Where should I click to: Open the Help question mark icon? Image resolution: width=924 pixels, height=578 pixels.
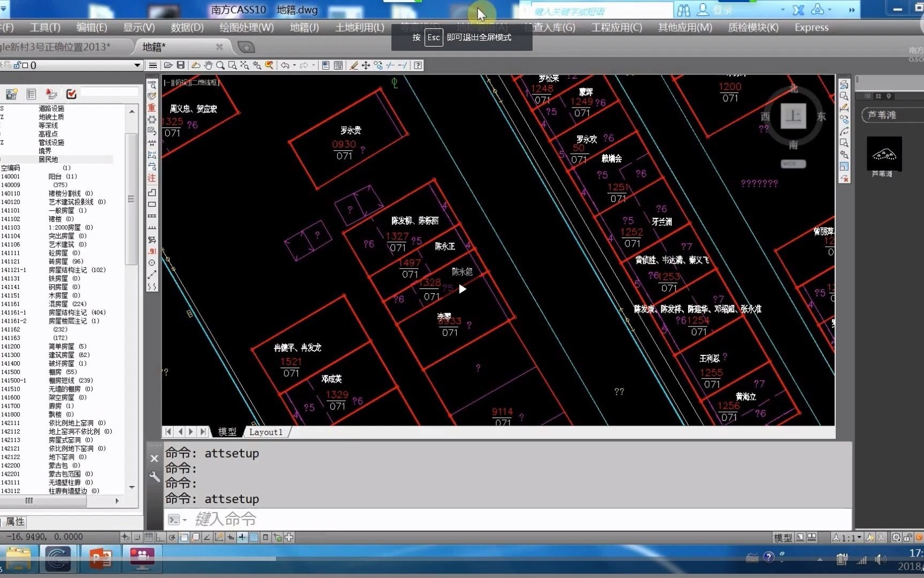coord(418,65)
